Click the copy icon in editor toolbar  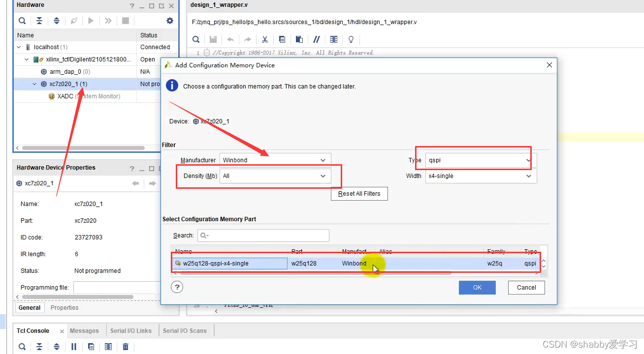tap(282, 39)
